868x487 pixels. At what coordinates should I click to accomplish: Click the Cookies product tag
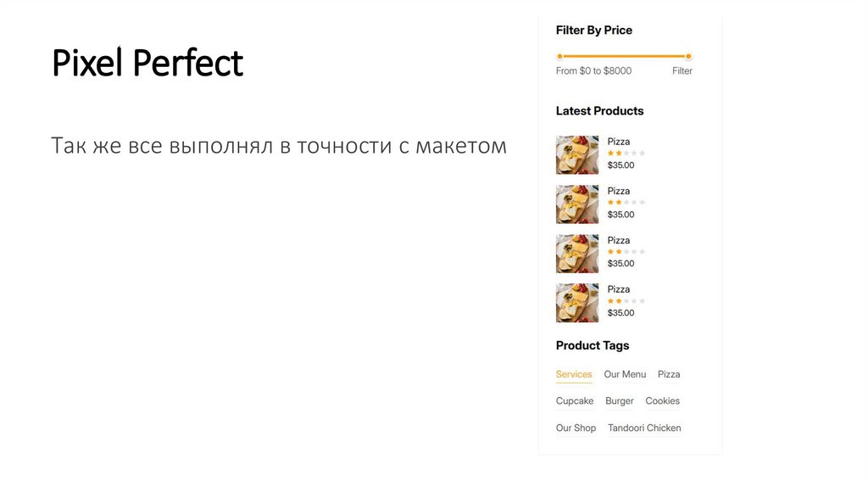662,401
